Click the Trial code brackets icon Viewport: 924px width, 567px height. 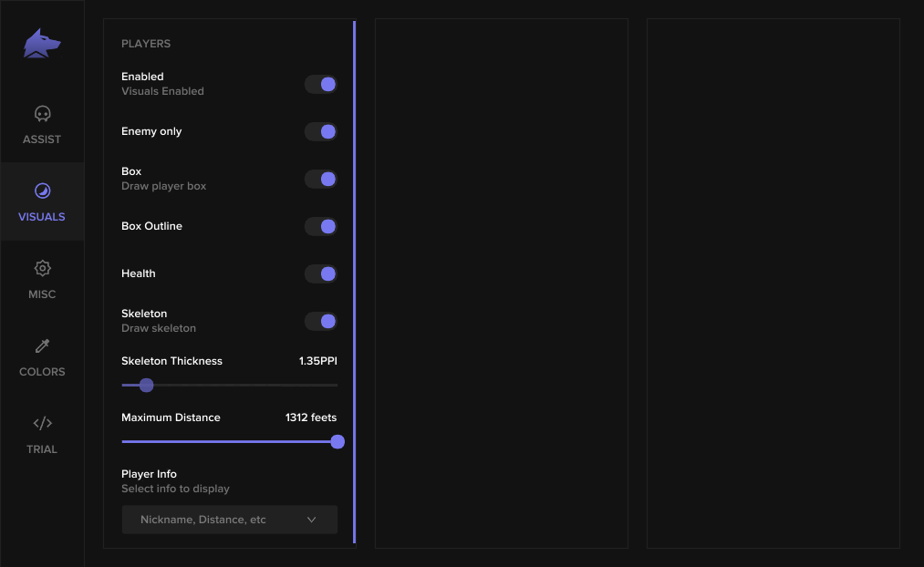pyautogui.click(x=43, y=423)
